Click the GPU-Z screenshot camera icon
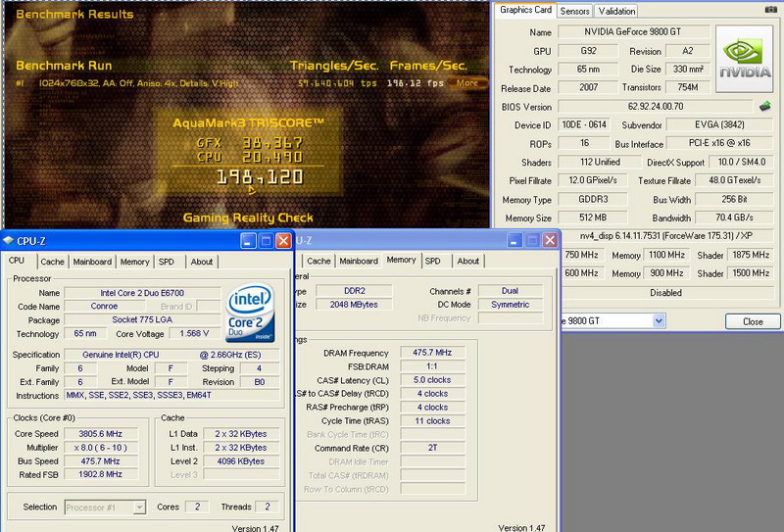This screenshot has width=784, height=532. pyautogui.click(x=770, y=9)
